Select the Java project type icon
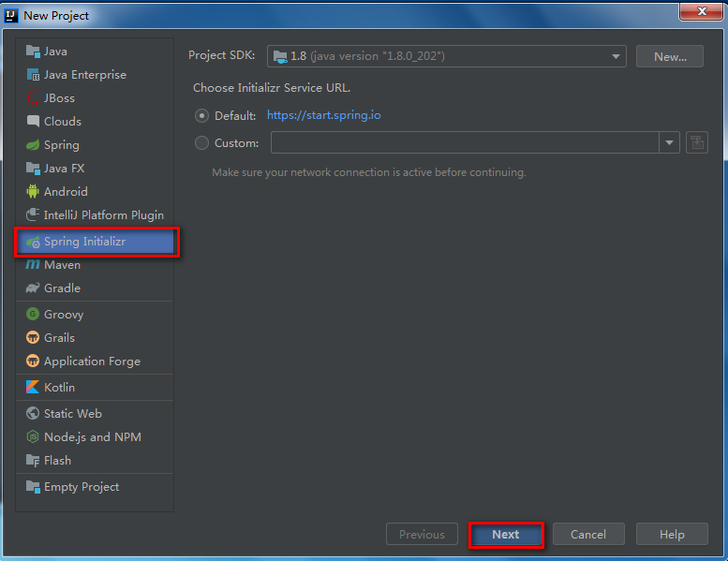This screenshot has height=561, width=728. coord(33,52)
